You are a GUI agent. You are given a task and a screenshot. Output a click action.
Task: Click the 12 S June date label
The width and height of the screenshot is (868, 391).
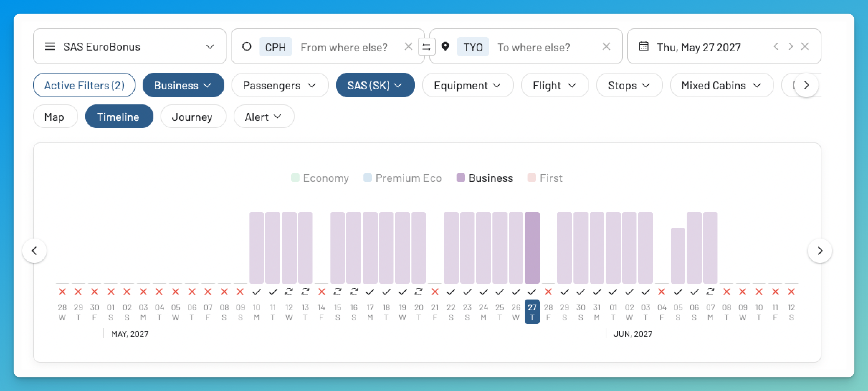tap(791, 312)
